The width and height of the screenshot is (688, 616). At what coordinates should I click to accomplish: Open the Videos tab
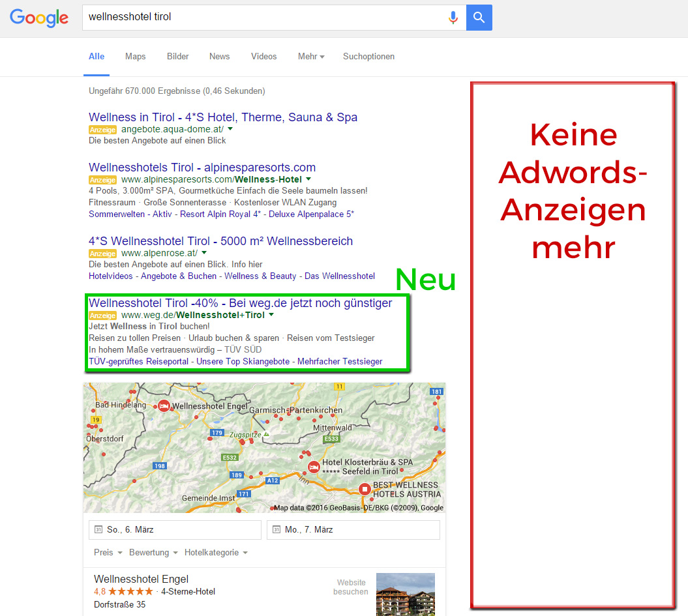263,57
